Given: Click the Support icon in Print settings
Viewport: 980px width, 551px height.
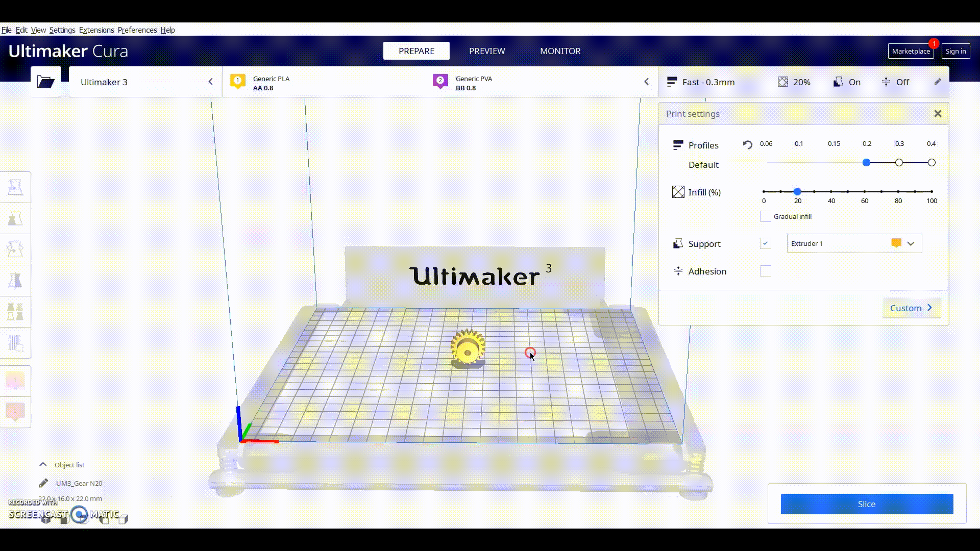Looking at the screenshot, I should (x=678, y=243).
